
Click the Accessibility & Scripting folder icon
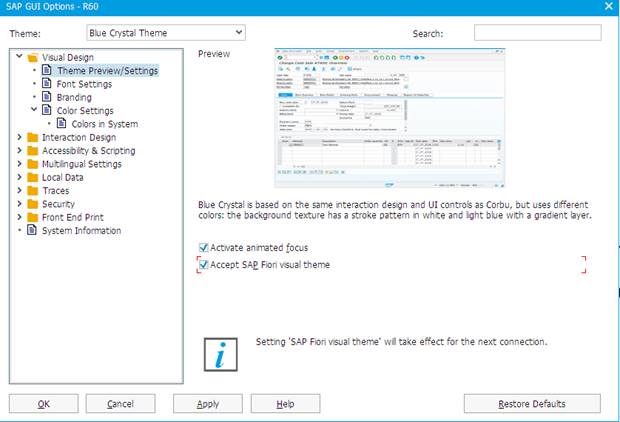32,151
